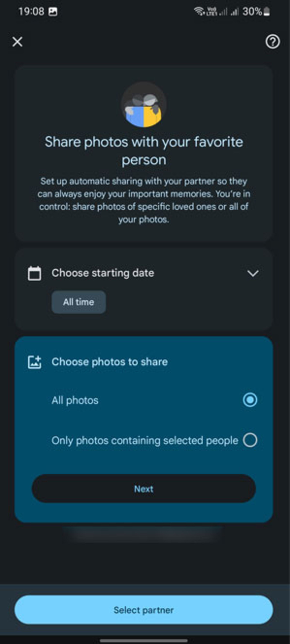290x644 pixels.
Task: Tap the partner sharing illustration avatar
Action: 144,104
